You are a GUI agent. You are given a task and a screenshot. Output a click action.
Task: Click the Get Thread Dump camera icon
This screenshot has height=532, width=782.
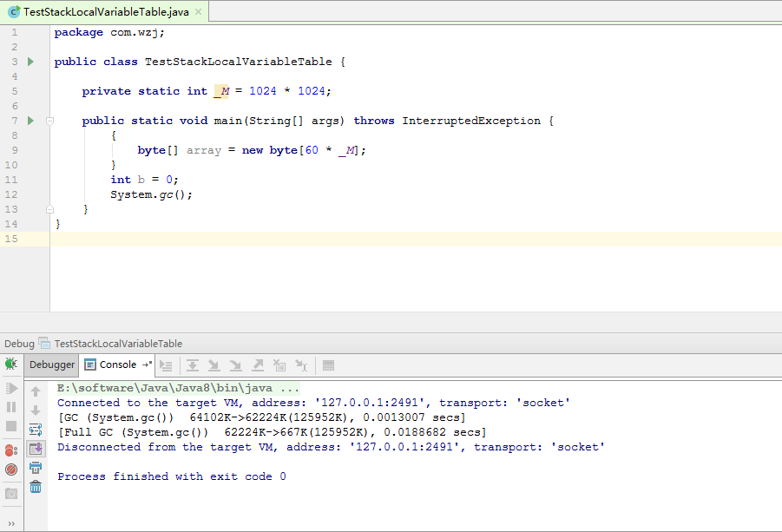tap(11, 494)
